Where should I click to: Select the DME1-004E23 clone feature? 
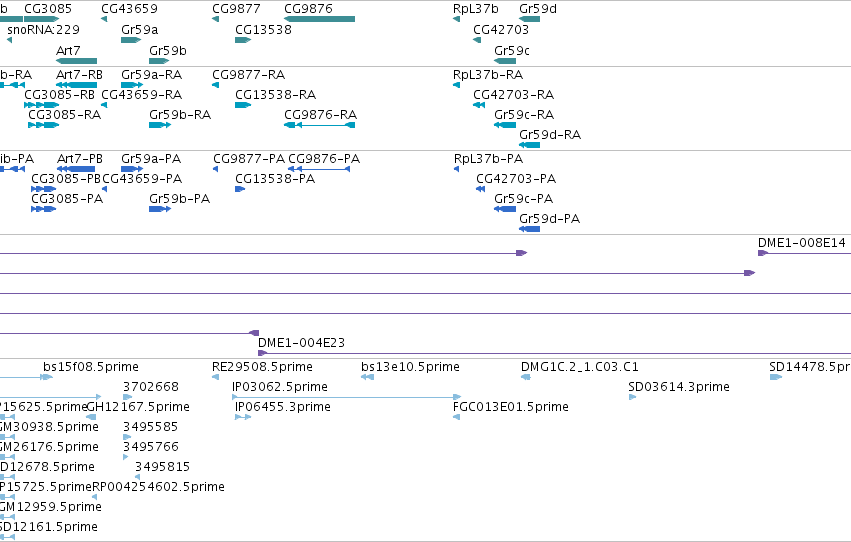pyautogui.click(x=554, y=353)
